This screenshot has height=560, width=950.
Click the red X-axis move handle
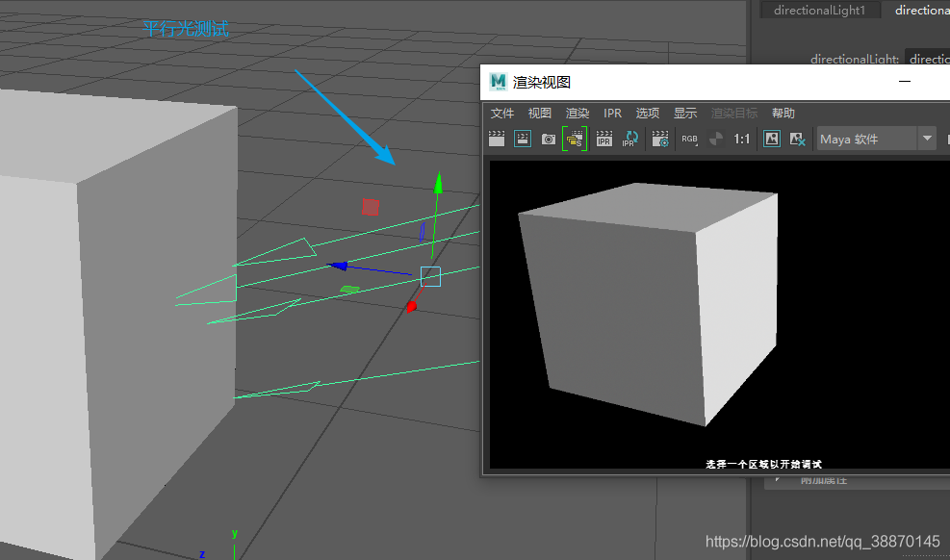point(412,307)
